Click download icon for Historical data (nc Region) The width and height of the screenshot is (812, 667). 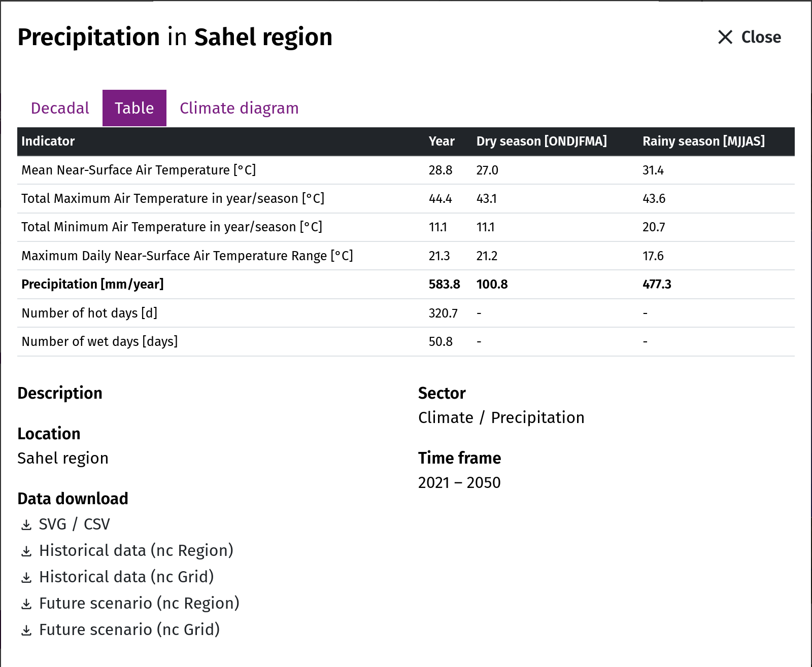click(x=26, y=551)
